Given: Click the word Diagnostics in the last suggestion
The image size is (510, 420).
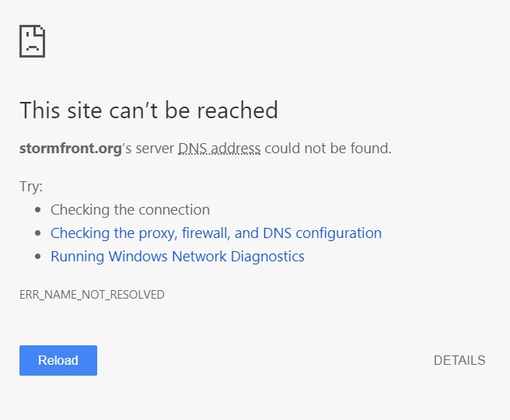Looking at the screenshot, I should pyautogui.click(x=267, y=257).
